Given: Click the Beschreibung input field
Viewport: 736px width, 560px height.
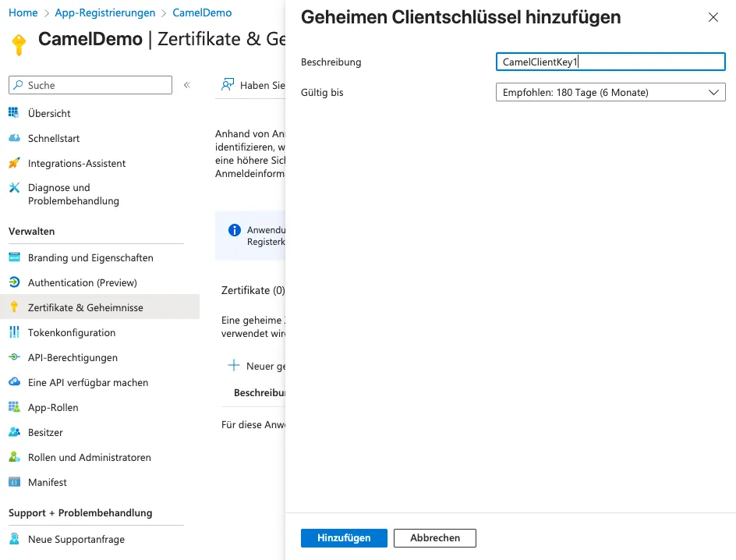Looking at the screenshot, I should point(610,62).
